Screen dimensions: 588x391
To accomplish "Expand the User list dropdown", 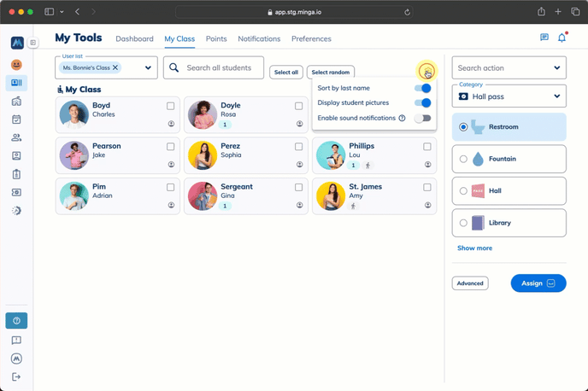I will coord(148,67).
